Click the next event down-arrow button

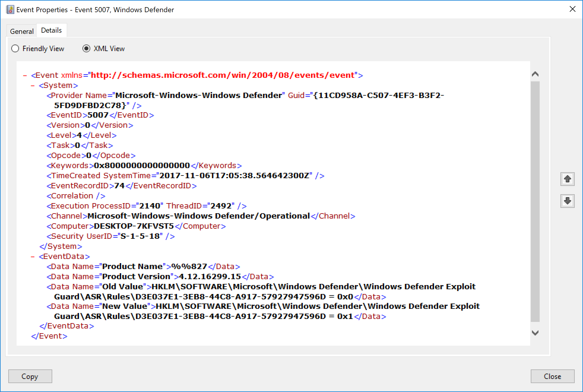tap(567, 201)
